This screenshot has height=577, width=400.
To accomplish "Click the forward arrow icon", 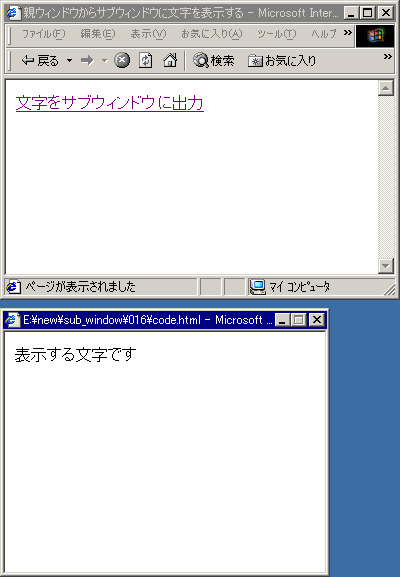I will pyautogui.click(x=87, y=60).
